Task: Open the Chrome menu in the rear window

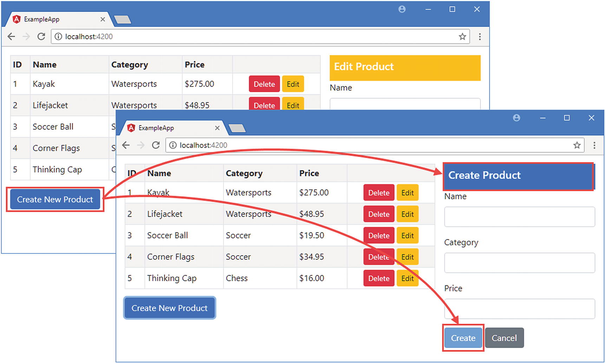Action: (480, 37)
